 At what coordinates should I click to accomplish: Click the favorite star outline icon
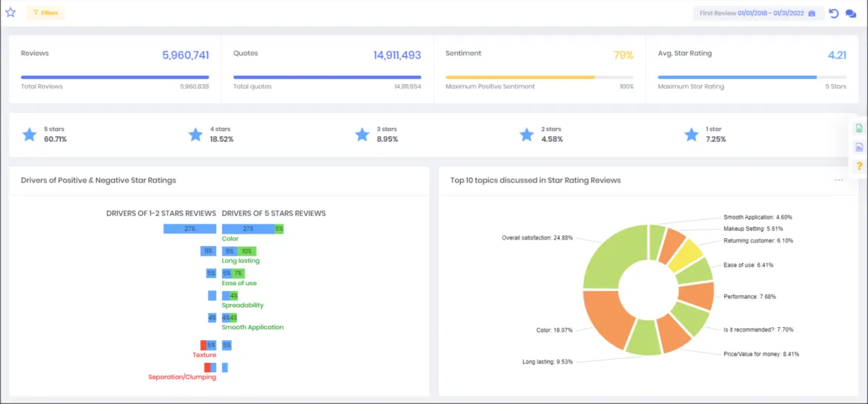[x=11, y=12]
